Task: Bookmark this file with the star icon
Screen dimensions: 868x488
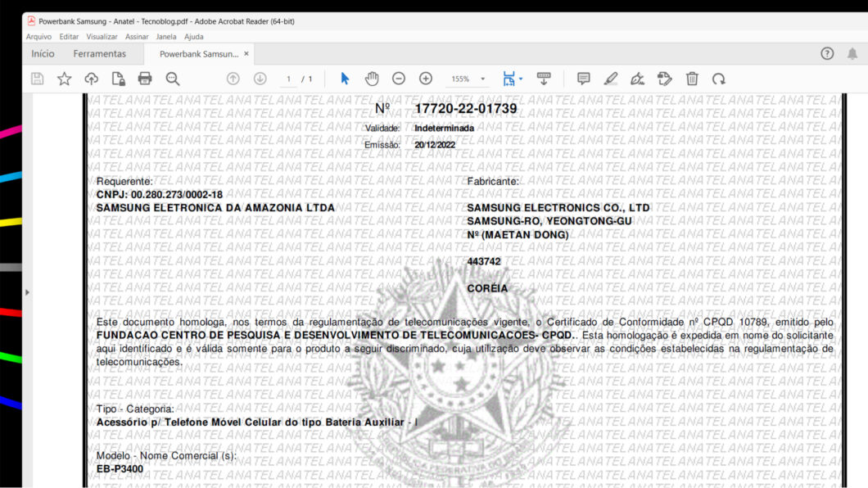Action: point(64,79)
